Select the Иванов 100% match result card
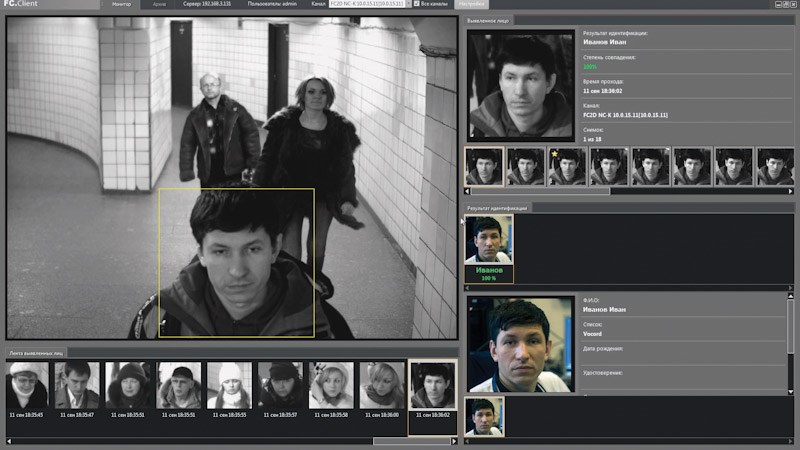The height and width of the screenshot is (450, 800). point(489,248)
